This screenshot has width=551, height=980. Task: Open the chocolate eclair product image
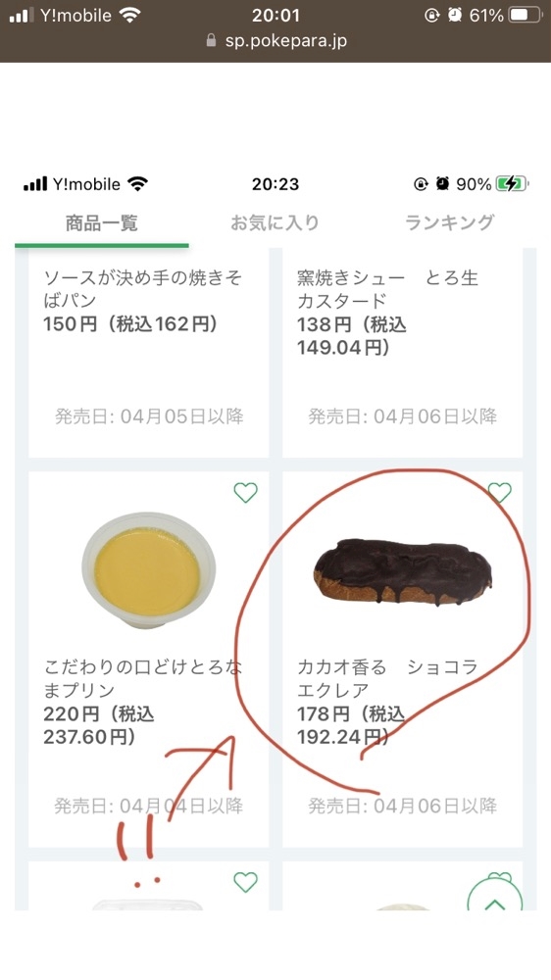403,572
